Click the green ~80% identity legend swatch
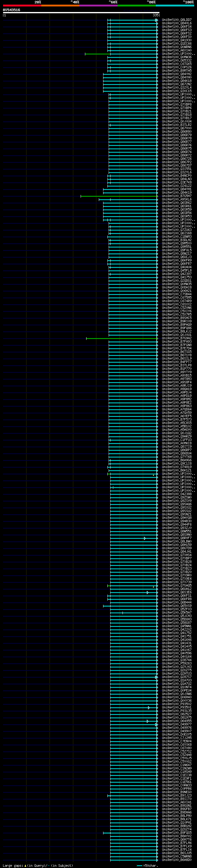The image size is (197, 868). pos(137,6)
